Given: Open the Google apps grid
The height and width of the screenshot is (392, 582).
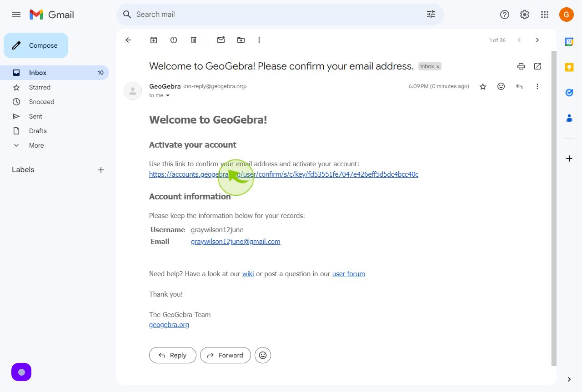Looking at the screenshot, I should 545,15.
